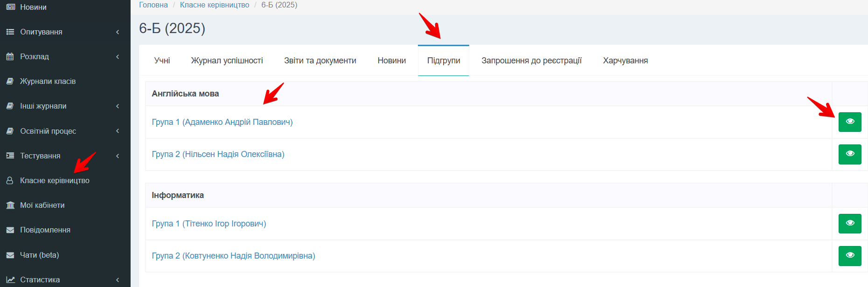Expand the Освітній процес submenu arrow
868x287 pixels.
[118, 131]
